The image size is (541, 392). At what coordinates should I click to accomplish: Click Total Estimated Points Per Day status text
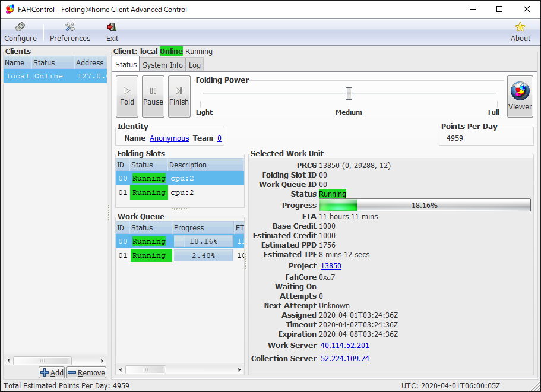67,386
